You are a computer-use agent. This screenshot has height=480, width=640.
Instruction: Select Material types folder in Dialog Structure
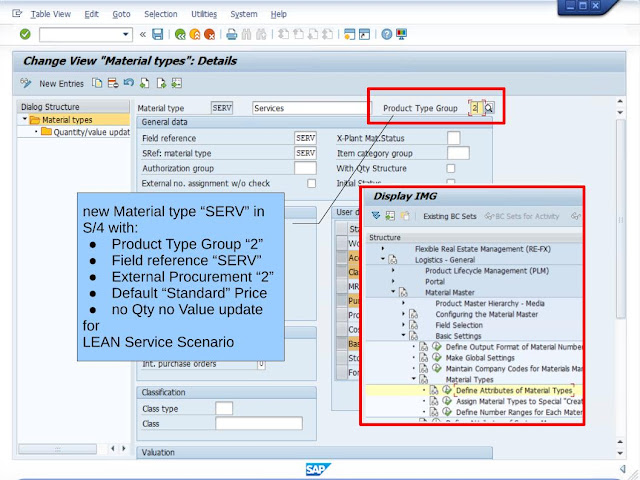[67, 120]
